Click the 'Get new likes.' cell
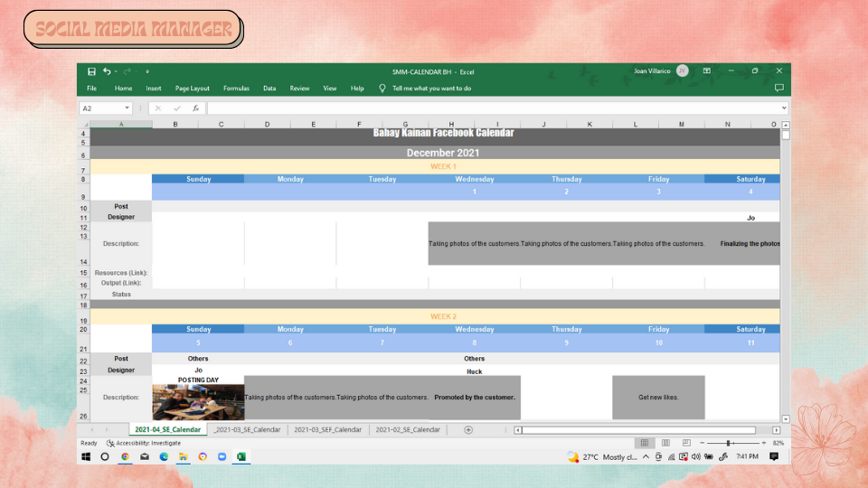The image size is (868, 488). [658, 398]
